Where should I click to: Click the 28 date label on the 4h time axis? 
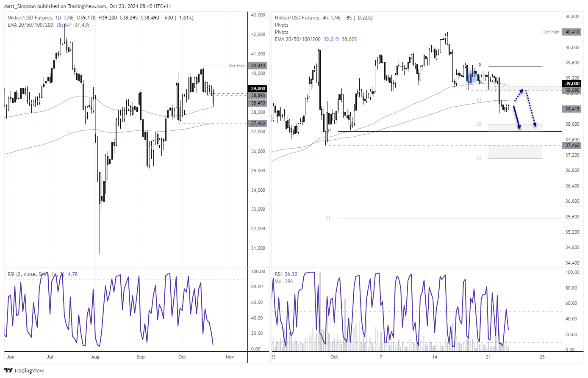[542, 357]
